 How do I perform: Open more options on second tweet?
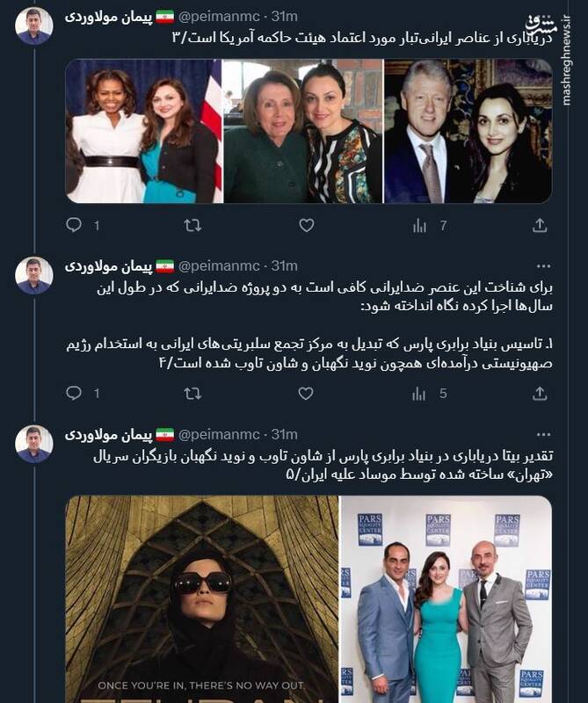543,266
